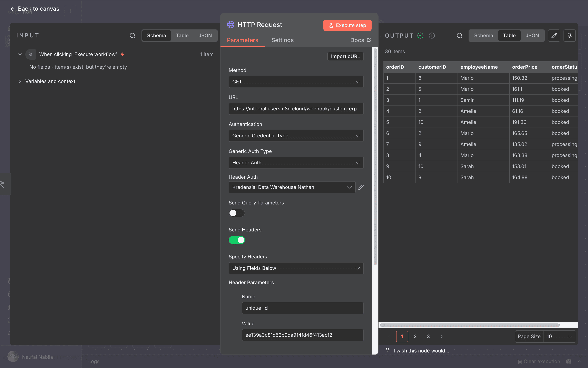The image size is (588, 368).
Task: Click the parameters panel vertical scrollbar
Action: pyautogui.click(x=375, y=157)
